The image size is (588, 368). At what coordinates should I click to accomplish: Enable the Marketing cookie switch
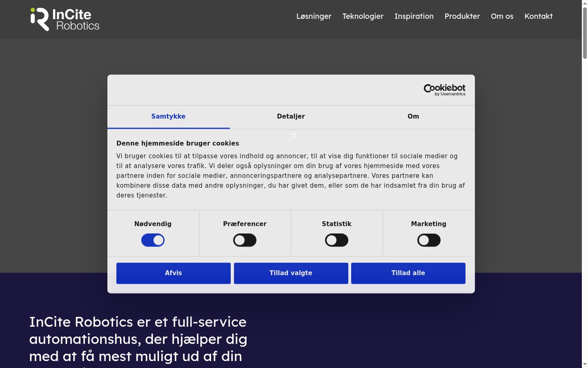pos(429,240)
